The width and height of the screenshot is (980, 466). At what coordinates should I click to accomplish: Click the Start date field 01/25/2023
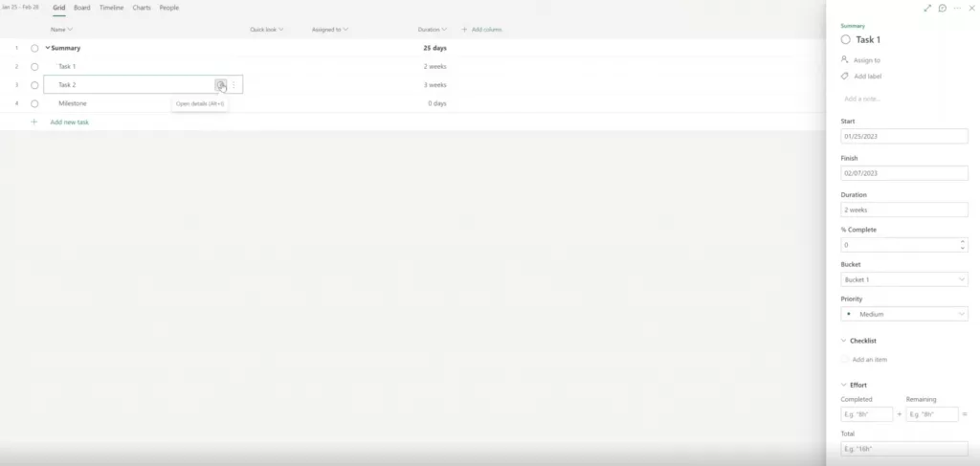(x=904, y=136)
